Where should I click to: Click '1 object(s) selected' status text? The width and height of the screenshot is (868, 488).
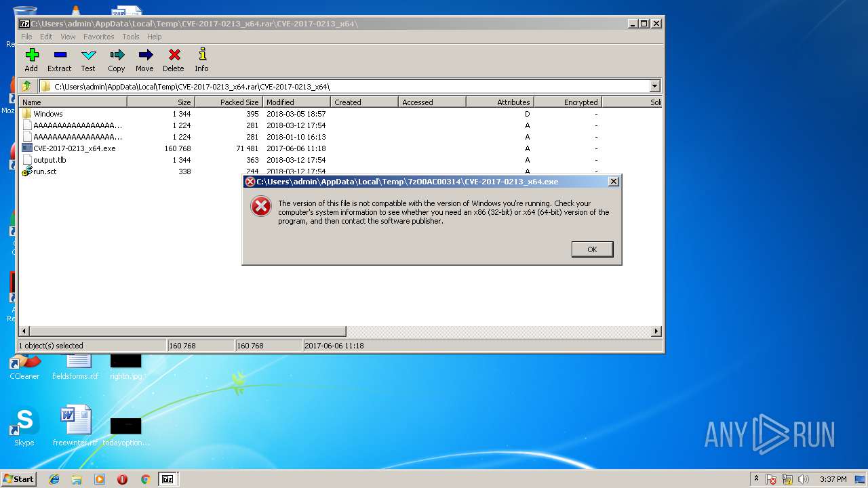coord(51,346)
